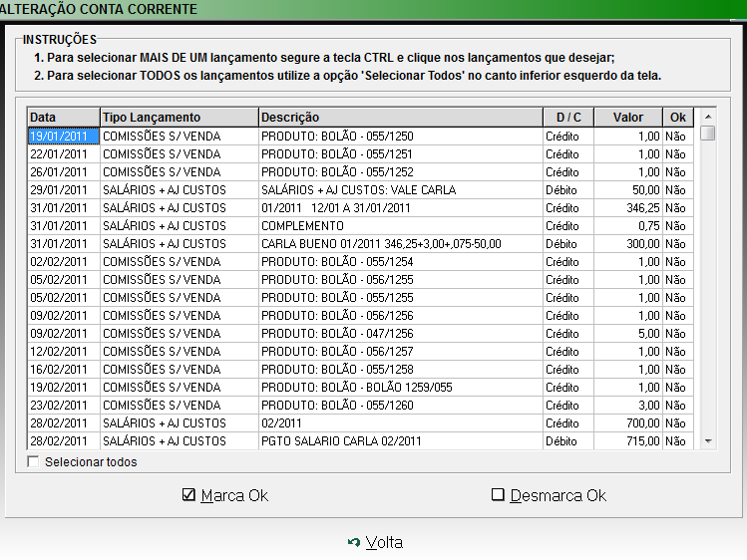Click the Tipo Lançamento column header
The image size is (747, 560).
[180, 117]
